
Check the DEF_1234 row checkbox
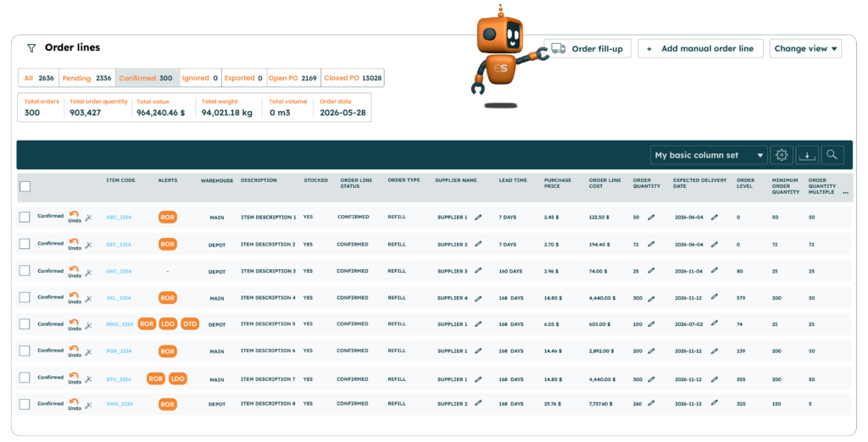click(x=25, y=244)
